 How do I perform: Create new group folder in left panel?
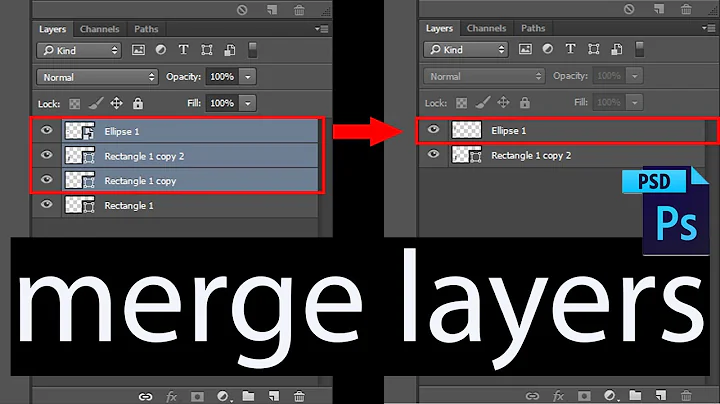click(248, 396)
